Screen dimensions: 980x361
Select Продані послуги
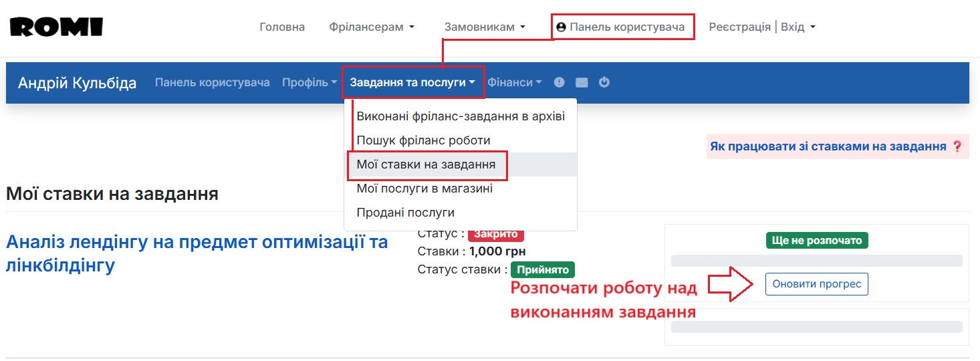461,213
